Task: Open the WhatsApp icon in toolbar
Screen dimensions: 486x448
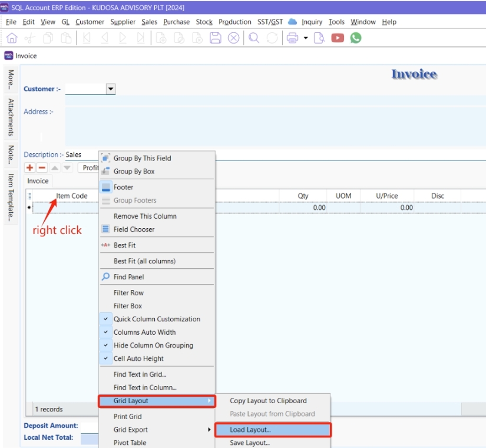Action: [356, 38]
